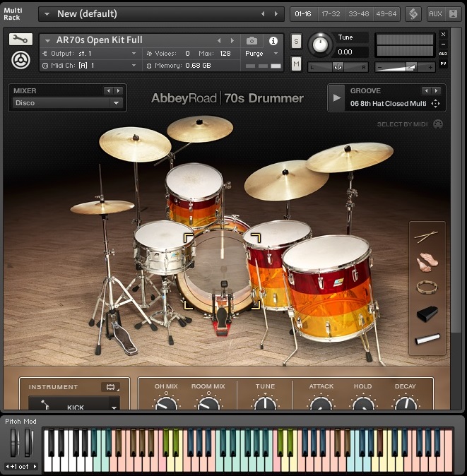Screen dimensions: 467x476
Task: Open the AR70s Open Kit Full instrument menu
Action: tap(47, 40)
